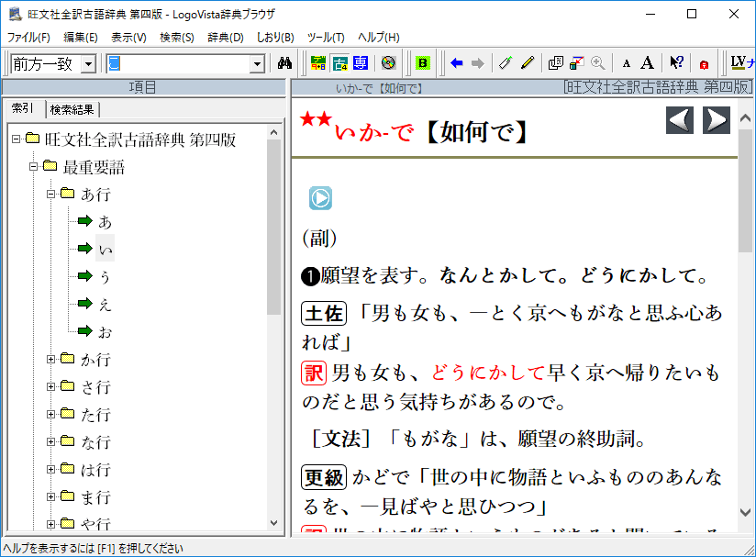
Task: Decrease font size with small A
Action: [627, 63]
